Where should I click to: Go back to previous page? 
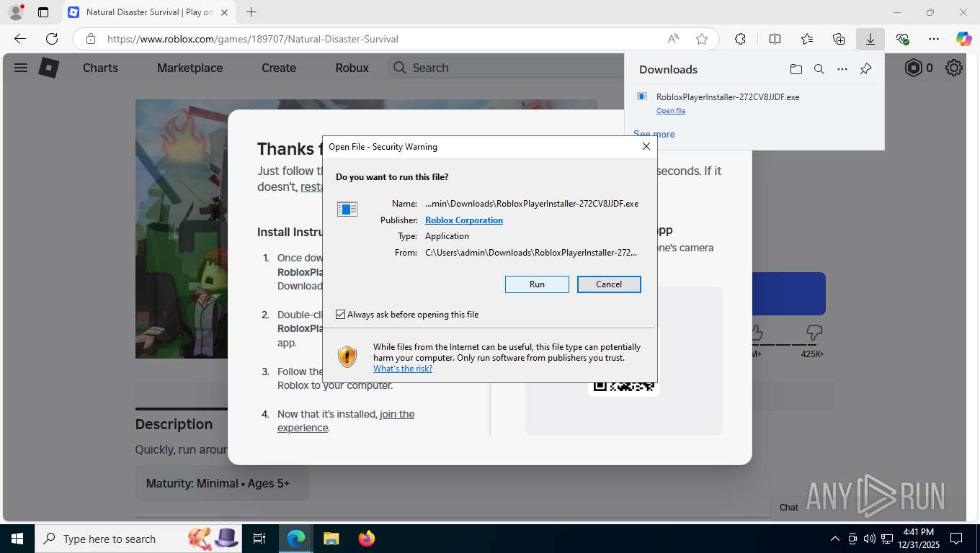pos(20,39)
